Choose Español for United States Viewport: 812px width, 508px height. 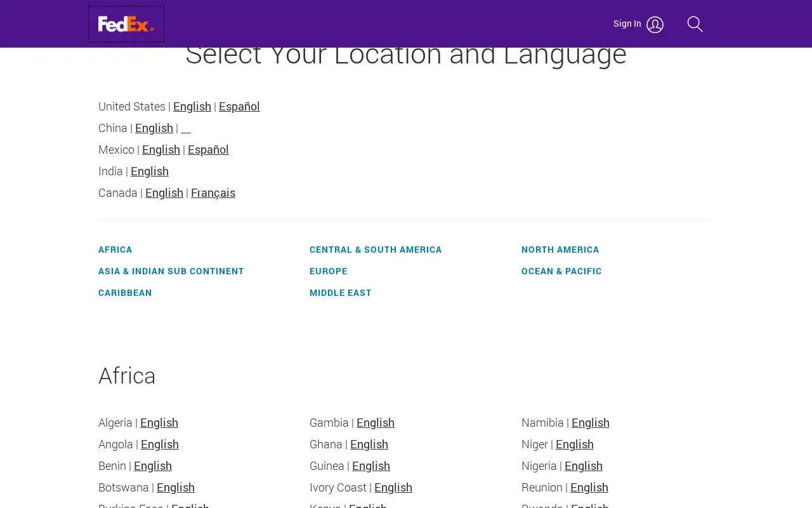(239, 107)
